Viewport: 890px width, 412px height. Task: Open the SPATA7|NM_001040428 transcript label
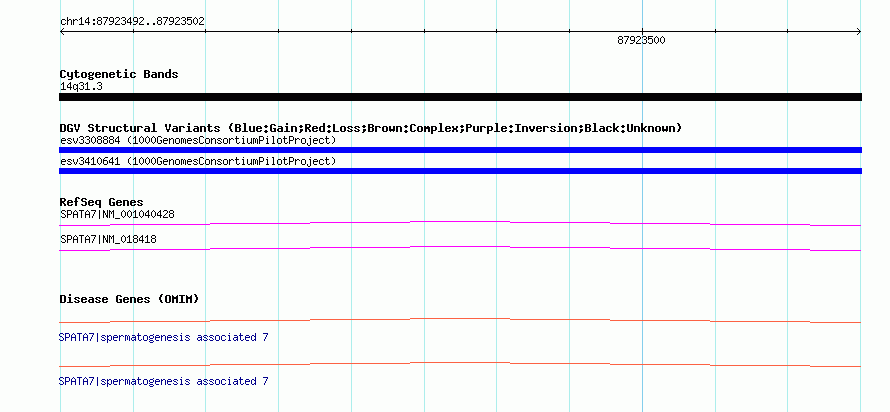coord(117,215)
